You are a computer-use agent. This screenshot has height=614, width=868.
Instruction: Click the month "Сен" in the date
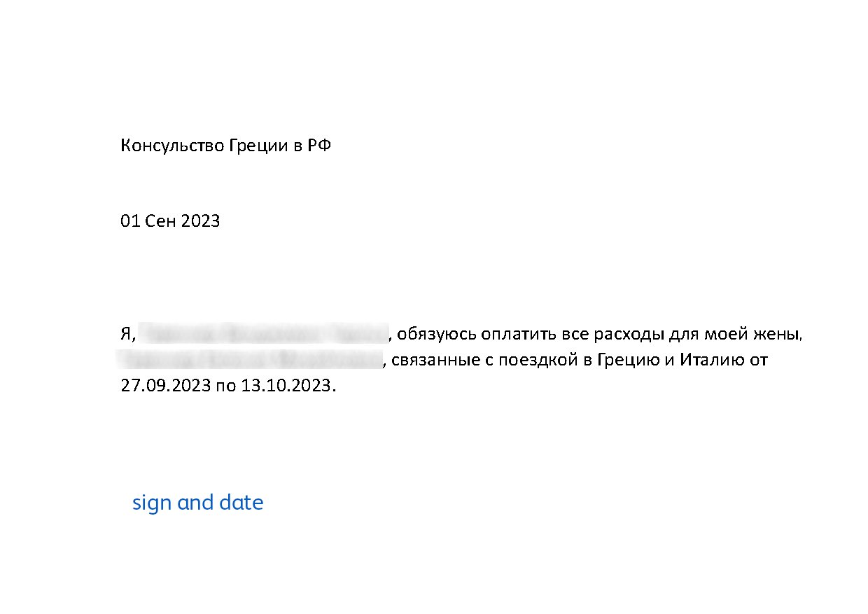[162, 221]
